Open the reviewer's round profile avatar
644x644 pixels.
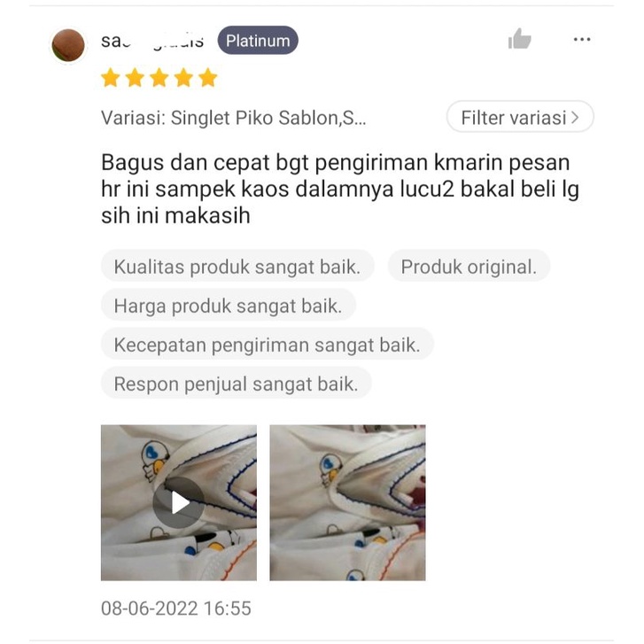coord(68,45)
